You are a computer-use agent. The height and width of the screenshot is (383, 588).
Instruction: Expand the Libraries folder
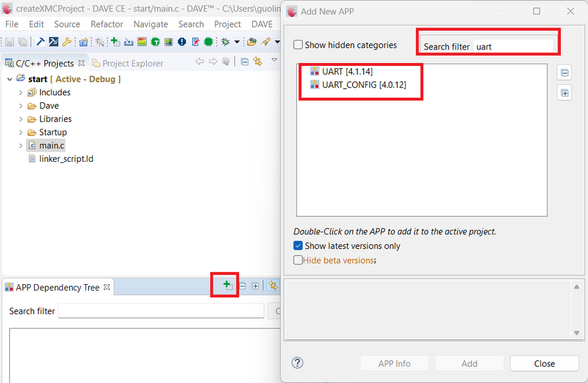pyautogui.click(x=21, y=119)
